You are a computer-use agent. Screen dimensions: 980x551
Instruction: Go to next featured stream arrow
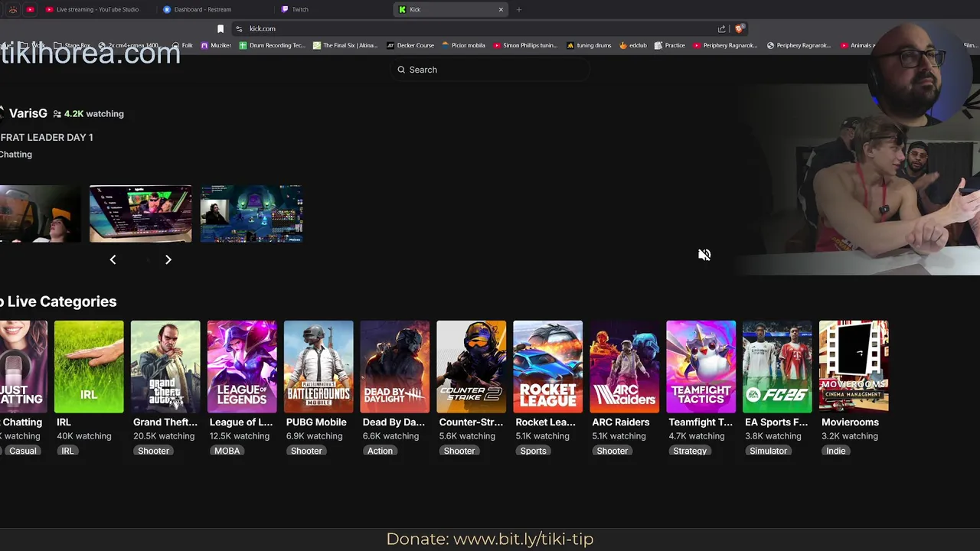click(x=168, y=259)
